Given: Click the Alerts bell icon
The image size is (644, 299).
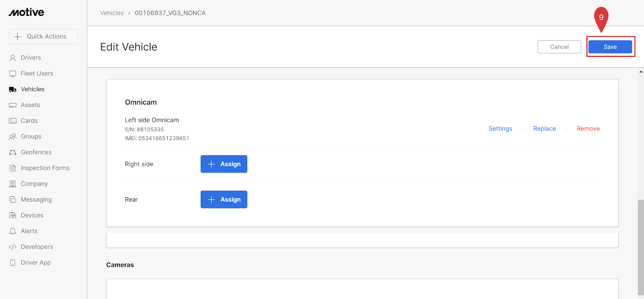Looking at the screenshot, I should click(x=13, y=231).
